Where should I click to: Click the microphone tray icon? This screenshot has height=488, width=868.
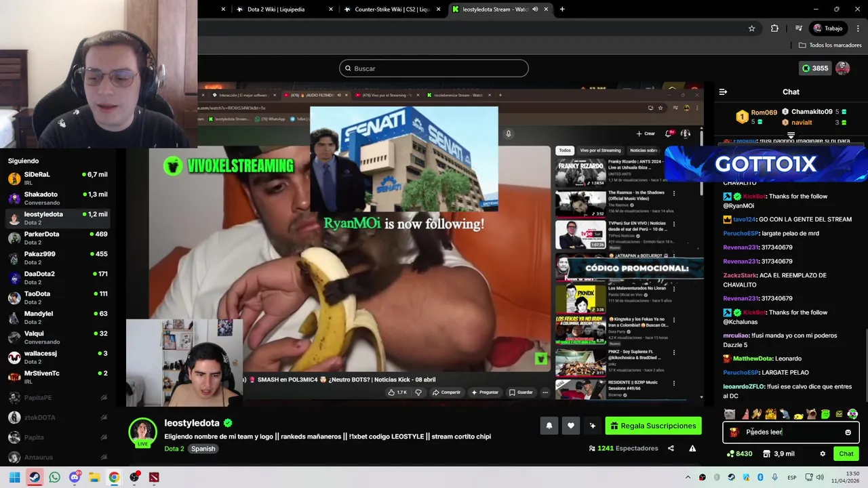(x=774, y=477)
